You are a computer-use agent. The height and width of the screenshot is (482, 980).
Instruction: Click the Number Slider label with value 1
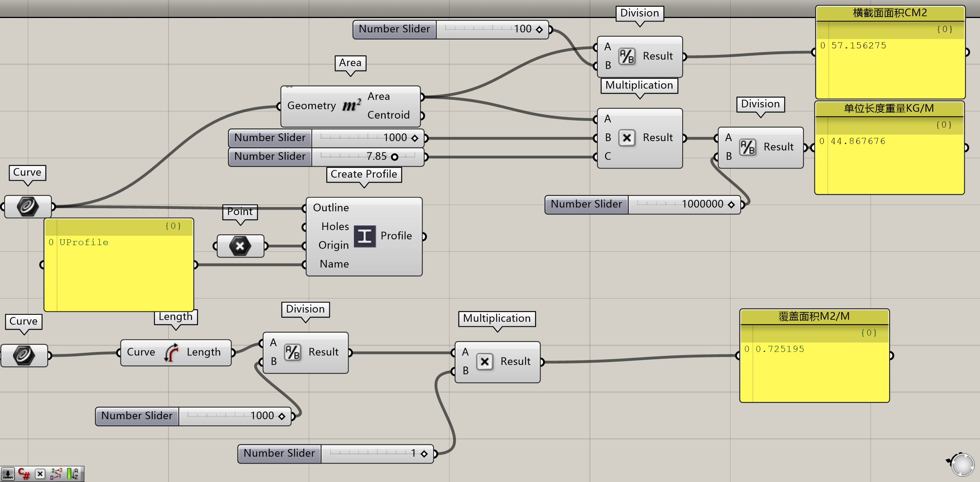coord(279,454)
